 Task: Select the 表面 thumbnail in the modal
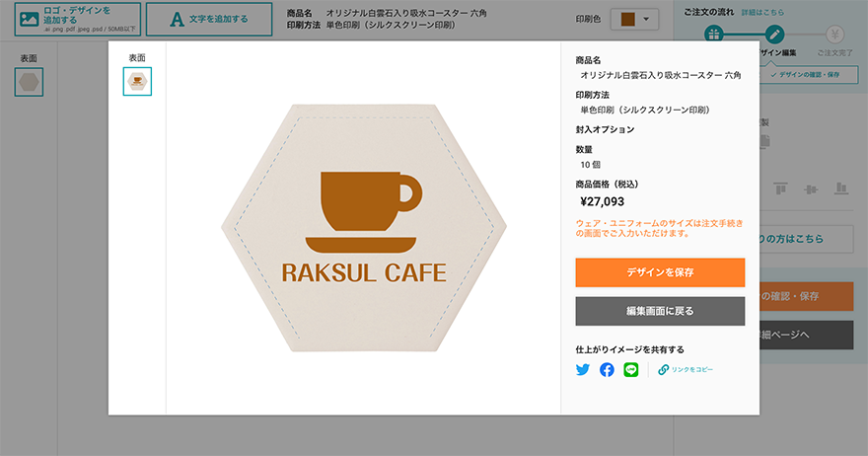(x=137, y=82)
